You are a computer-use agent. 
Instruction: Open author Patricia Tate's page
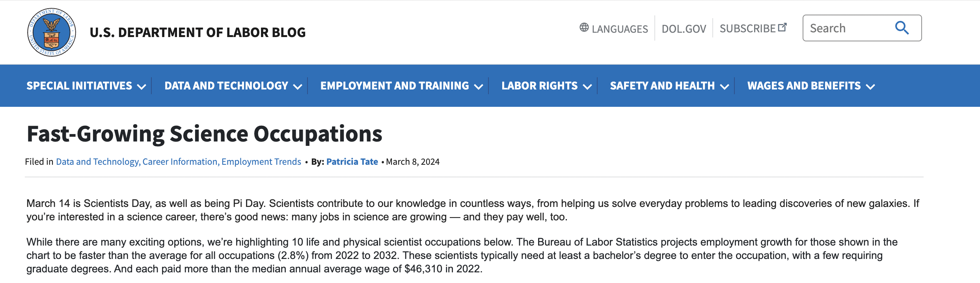point(352,162)
